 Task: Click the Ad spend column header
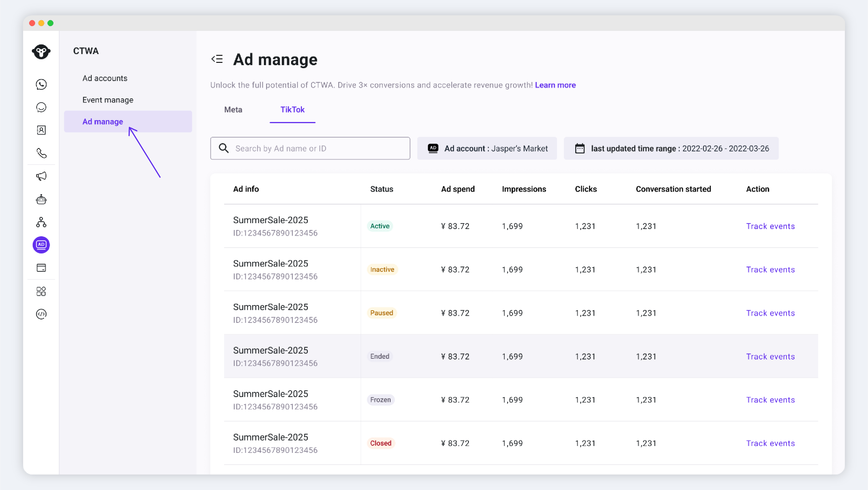(458, 189)
